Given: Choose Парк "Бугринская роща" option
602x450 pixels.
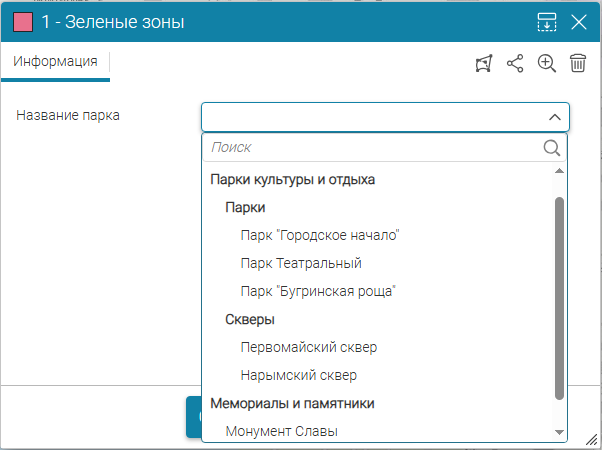Looking at the screenshot, I should pyautogui.click(x=318, y=292).
